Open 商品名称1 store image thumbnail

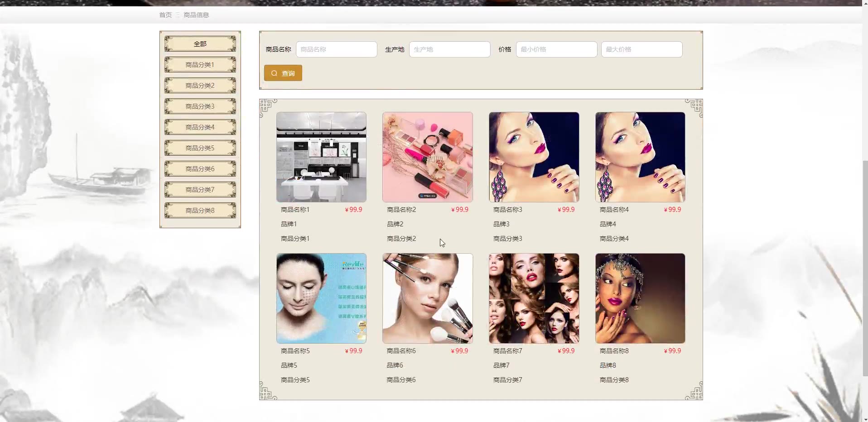pyautogui.click(x=321, y=157)
